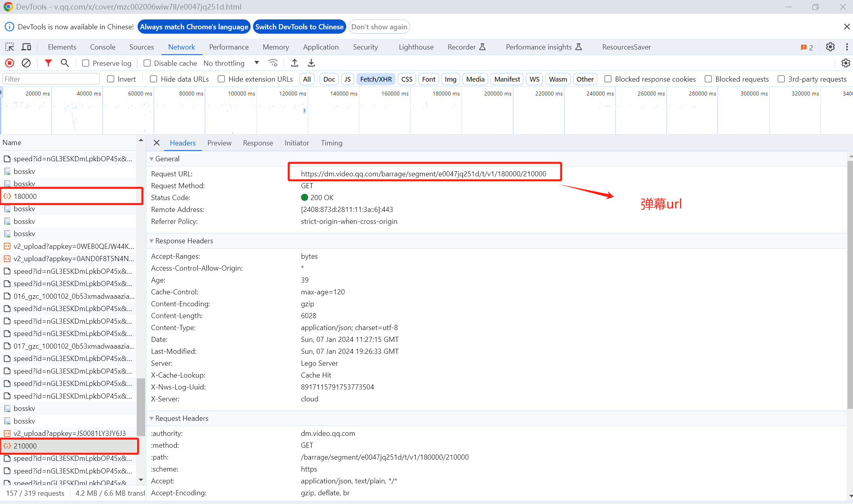
Task: Click the Import HAR upload icon
Action: point(295,63)
